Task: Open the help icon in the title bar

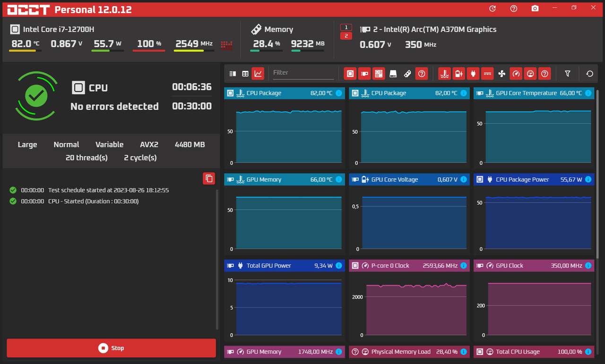Action: (x=514, y=9)
